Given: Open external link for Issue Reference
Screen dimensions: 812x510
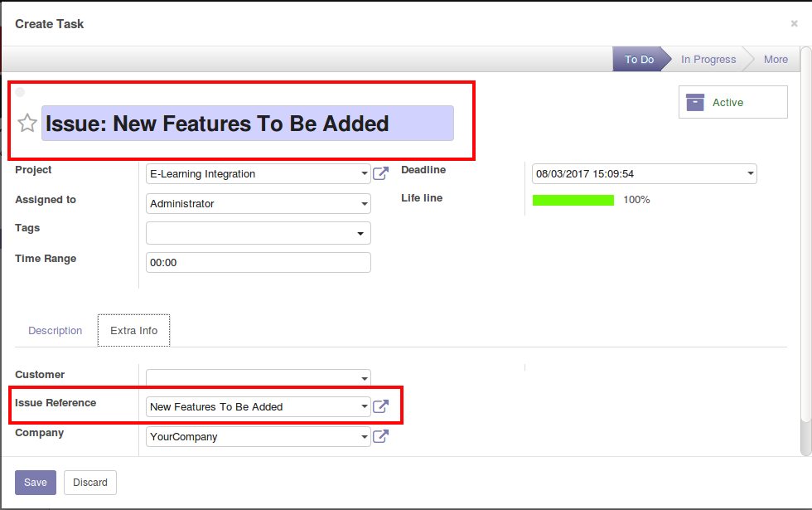Looking at the screenshot, I should pyautogui.click(x=380, y=406).
